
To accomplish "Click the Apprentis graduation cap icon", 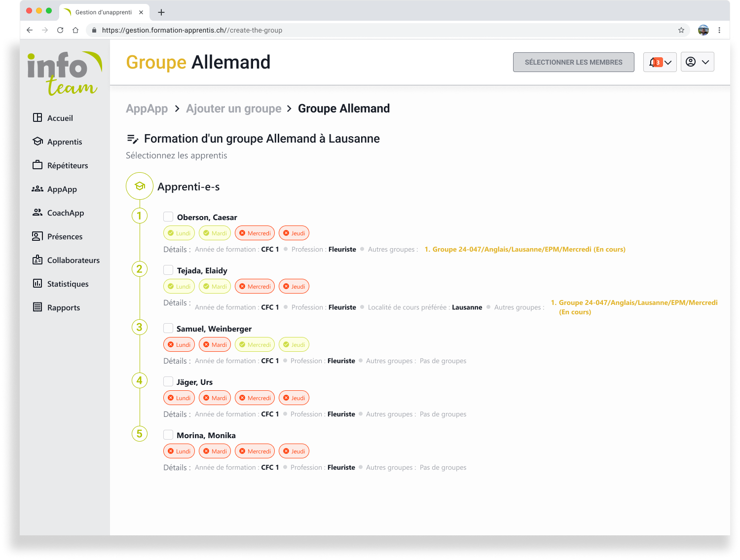I will [37, 142].
